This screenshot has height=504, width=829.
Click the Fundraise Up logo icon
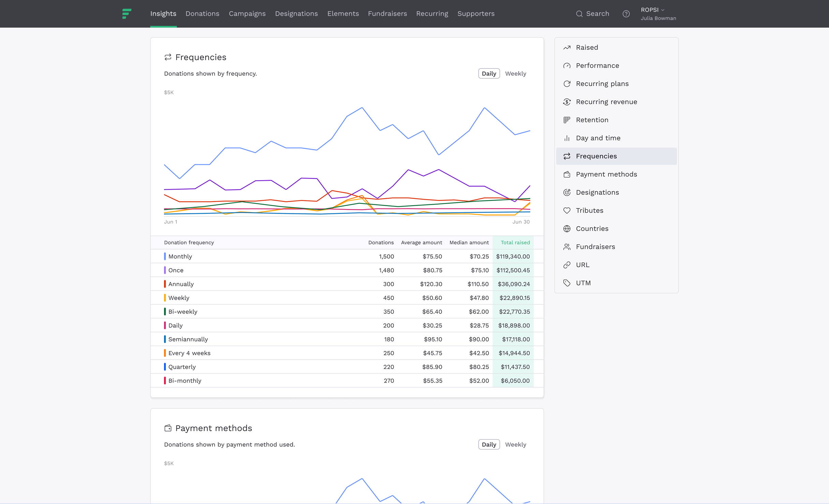point(127,14)
